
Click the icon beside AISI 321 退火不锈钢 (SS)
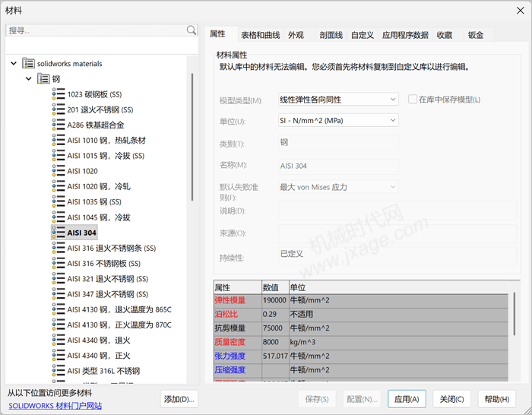tap(59, 279)
